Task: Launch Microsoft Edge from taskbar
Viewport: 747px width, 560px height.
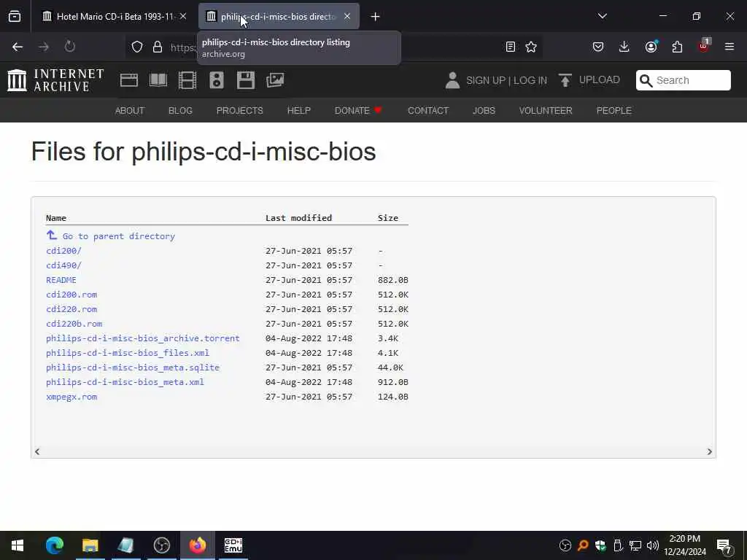Action: tap(54, 545)
